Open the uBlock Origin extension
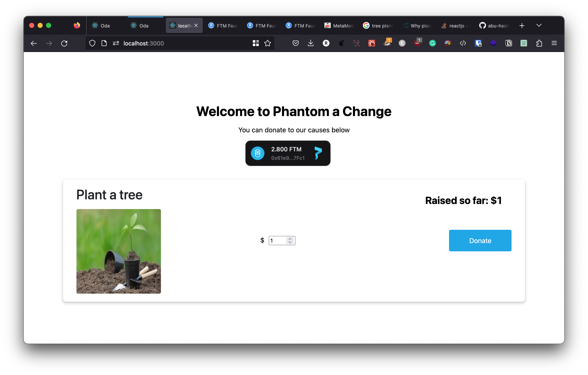This screenshot has width=588, height=375. click(417, 43)
